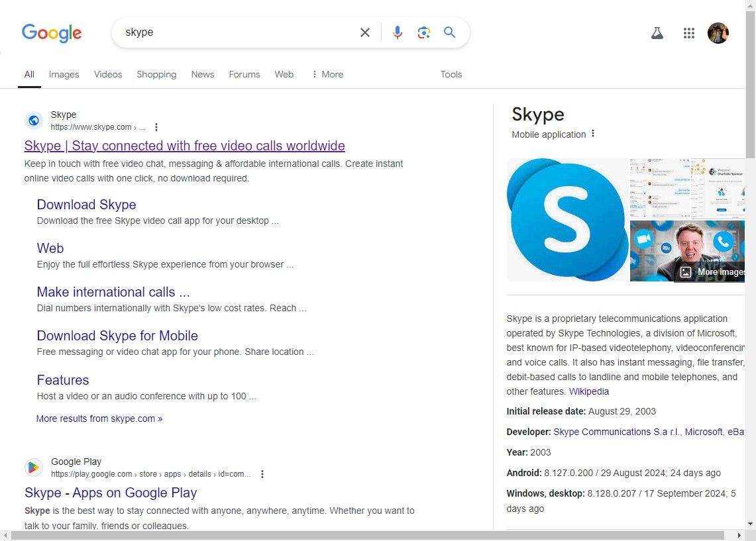756x541 pixels.
Task: Click the Android version info line
Action: 614,473
